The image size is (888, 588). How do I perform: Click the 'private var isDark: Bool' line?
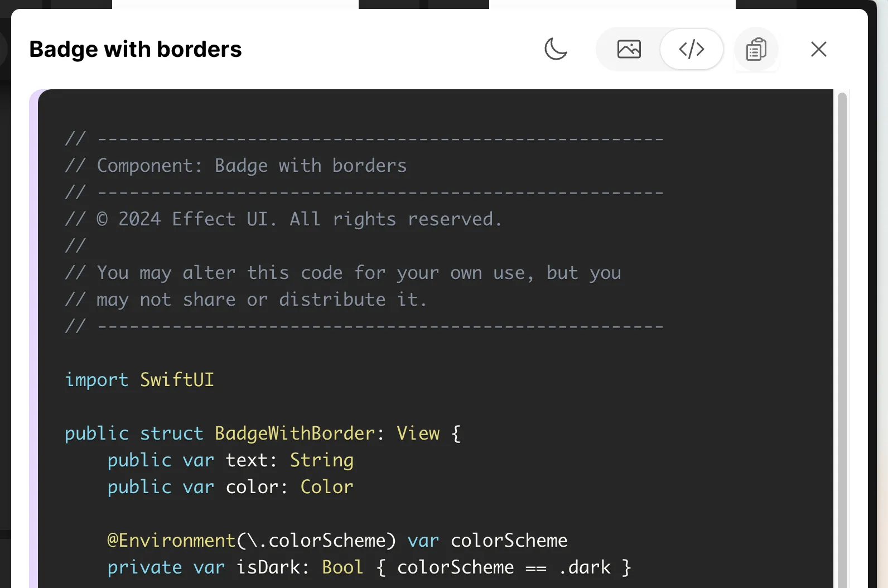click(x=369, y=567)
